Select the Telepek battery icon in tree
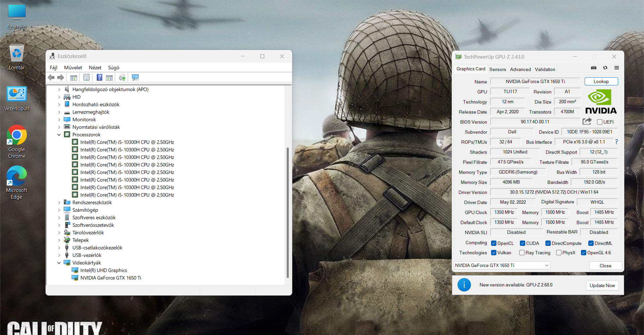644x335 pixels. (x=67, y=240)
